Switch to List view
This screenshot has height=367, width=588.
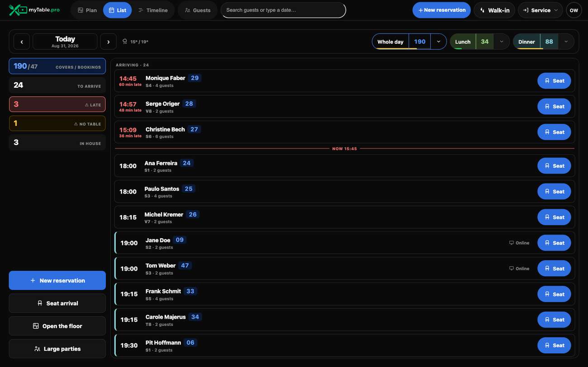click(x=118, y=10)
